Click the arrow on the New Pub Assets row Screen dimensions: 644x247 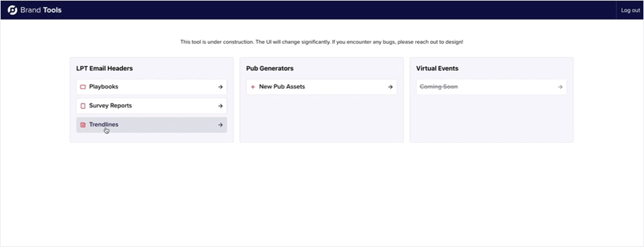[391, 87]
